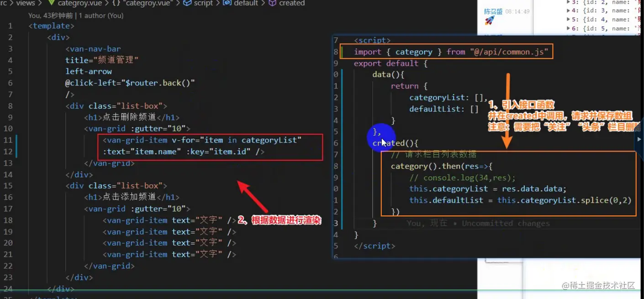This screenshot has height=299, width=644.
Task: Expand console entry 3: {id: 2
Action: (569, 2)
